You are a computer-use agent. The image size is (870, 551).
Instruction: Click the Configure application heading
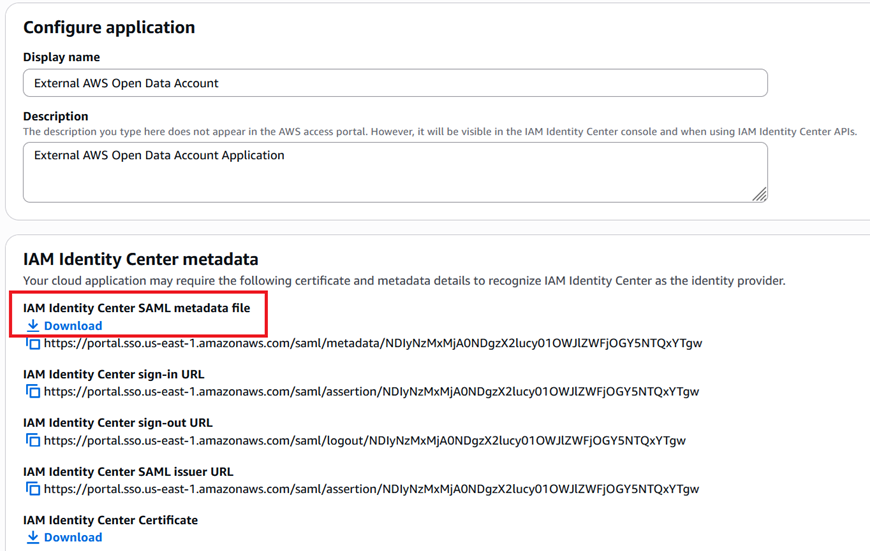[x=109, y=27]
